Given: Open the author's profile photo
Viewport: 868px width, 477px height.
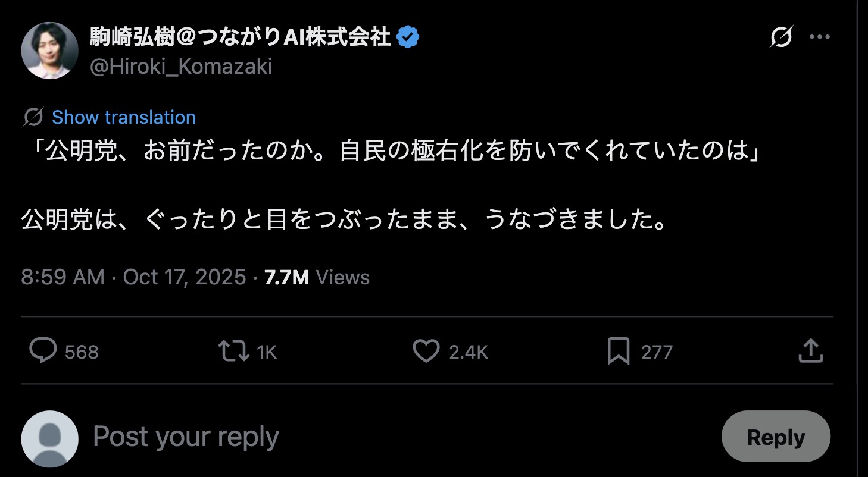Looking at the screenshot, I should 49,51.
